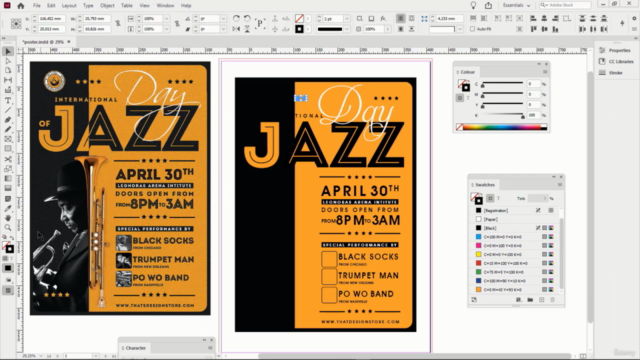640x360 pixels.
Task: Select the Line tool
Action: (x=8, y=110)
